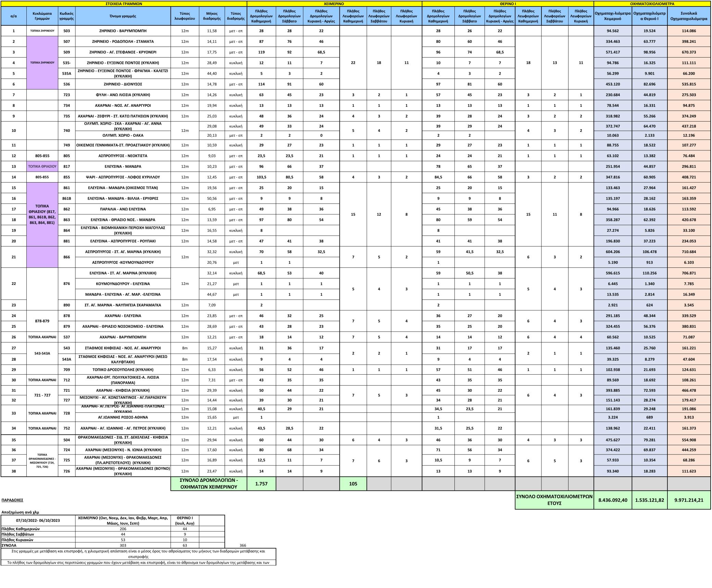Click line code 876 merged cell
This screenshot has width=712, height=588.
pyautogui.click(x=66, y=284)
